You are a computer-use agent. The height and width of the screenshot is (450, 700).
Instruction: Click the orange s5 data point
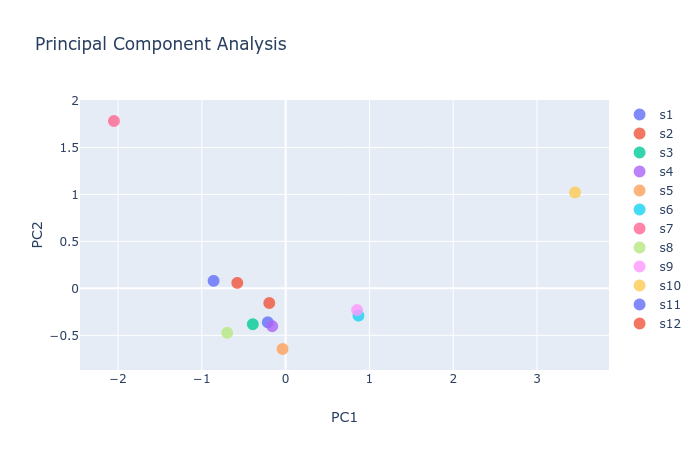point(282,349)
